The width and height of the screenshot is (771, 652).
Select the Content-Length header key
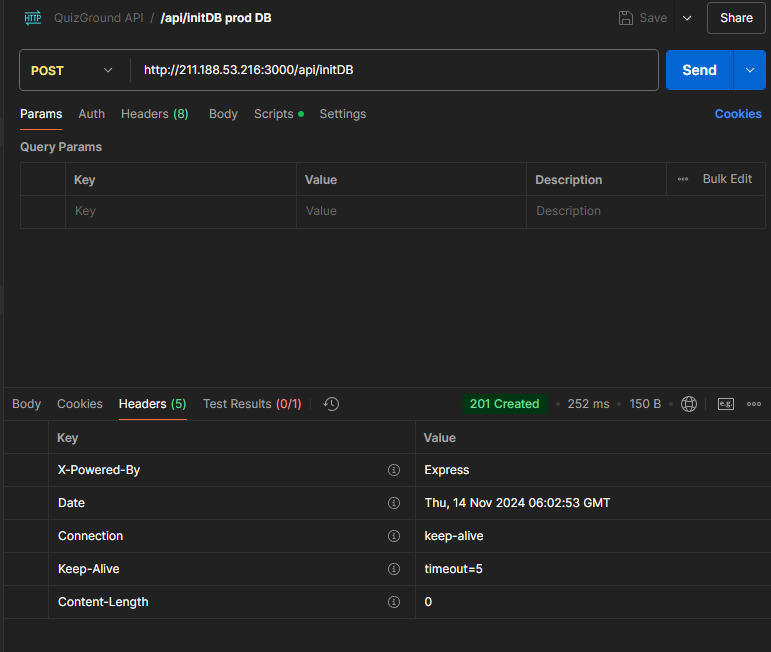tap(103, 602)
